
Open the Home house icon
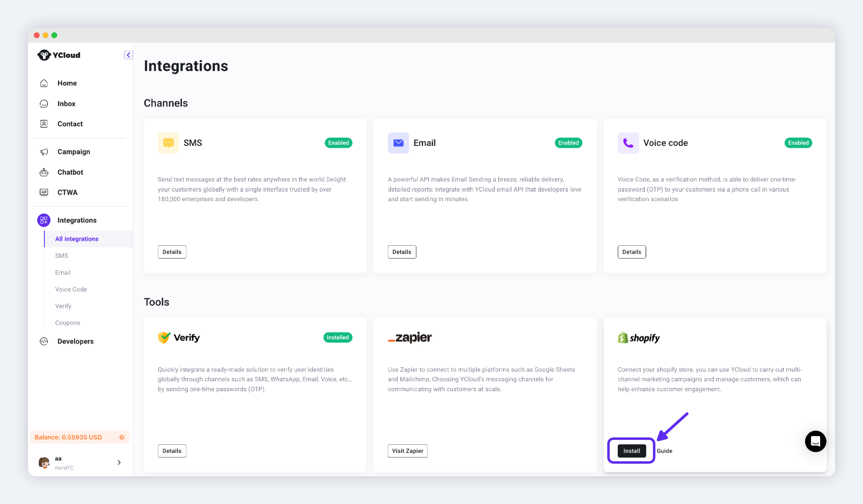(44, 83)
